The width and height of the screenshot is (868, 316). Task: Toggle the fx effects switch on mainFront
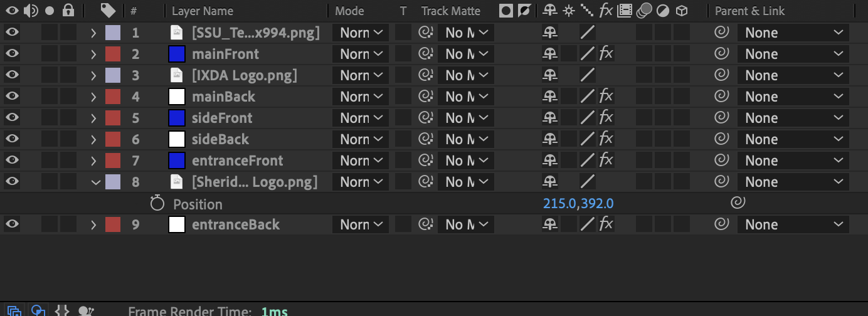point(606,54)
